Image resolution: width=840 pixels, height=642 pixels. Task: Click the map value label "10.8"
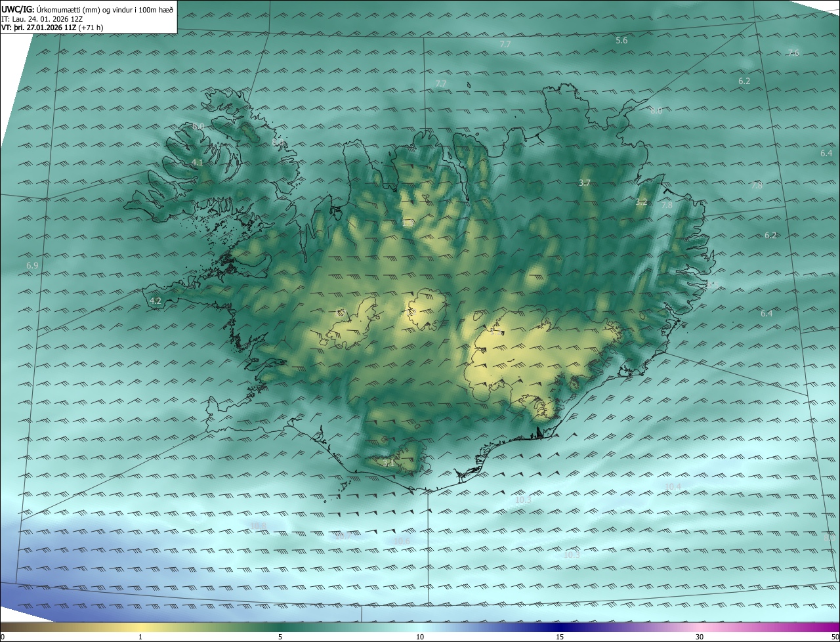[258, 526]
